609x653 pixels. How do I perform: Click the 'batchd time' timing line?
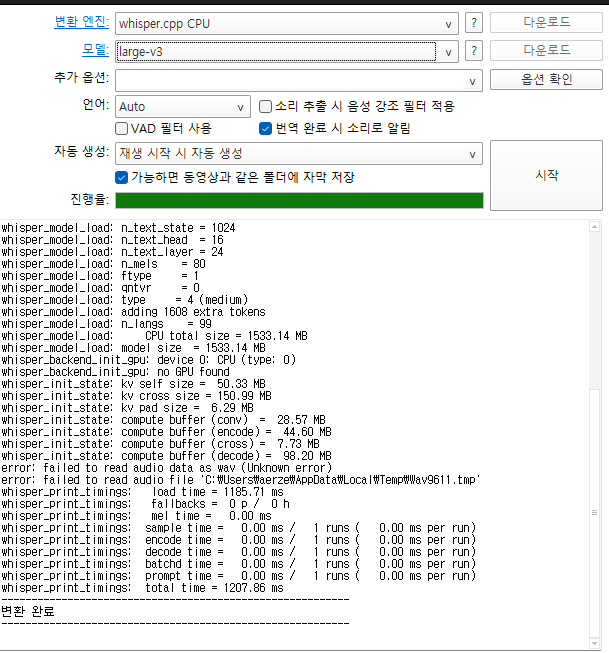coord(239,564)
